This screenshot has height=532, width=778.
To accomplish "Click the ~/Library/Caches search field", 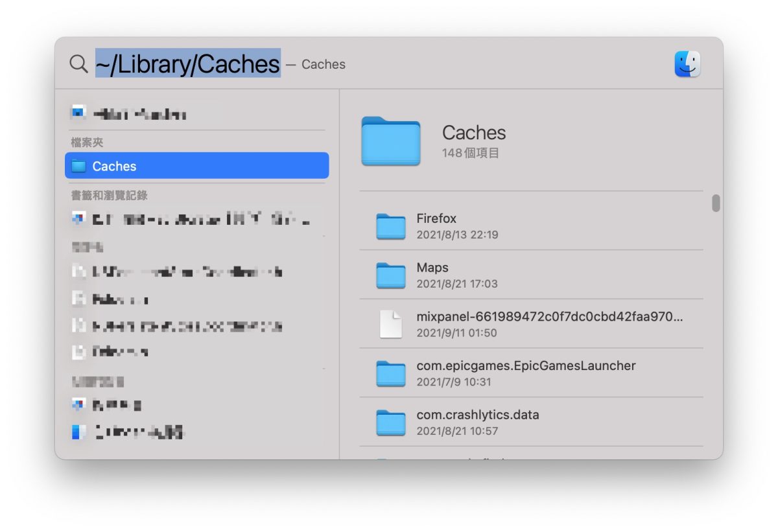I will pos(188,64).
